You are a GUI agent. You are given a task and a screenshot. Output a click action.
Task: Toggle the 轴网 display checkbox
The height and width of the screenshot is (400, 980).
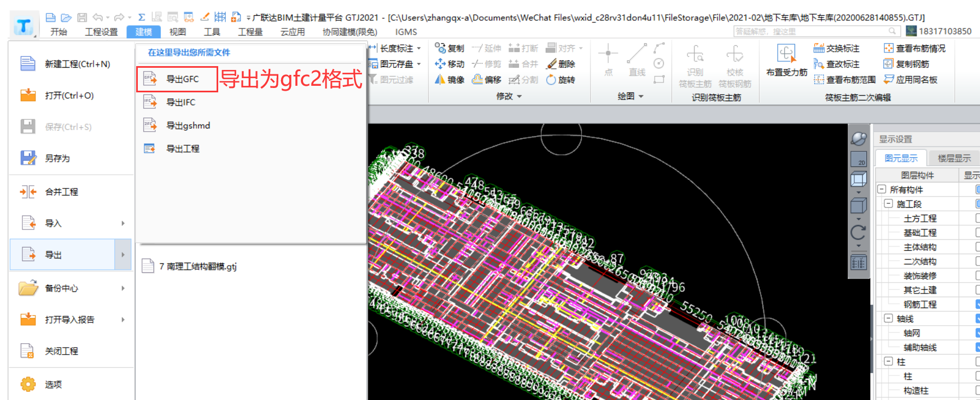pos(978,333)
